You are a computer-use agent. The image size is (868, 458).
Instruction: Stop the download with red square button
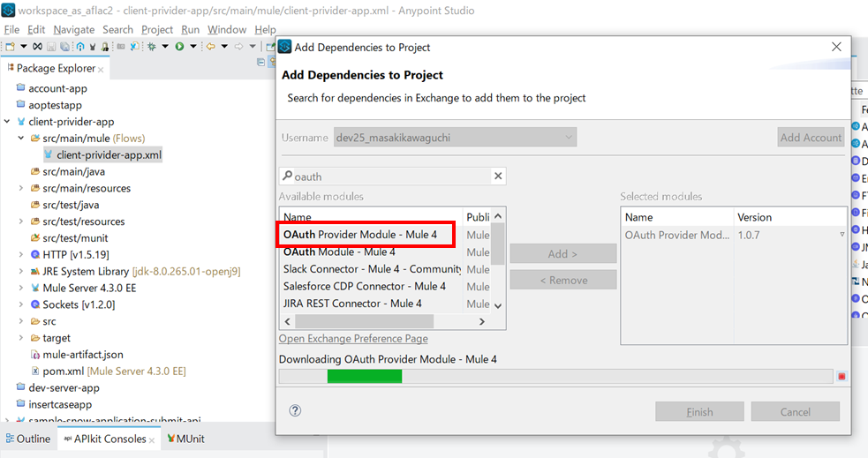[x=842, y=377]
